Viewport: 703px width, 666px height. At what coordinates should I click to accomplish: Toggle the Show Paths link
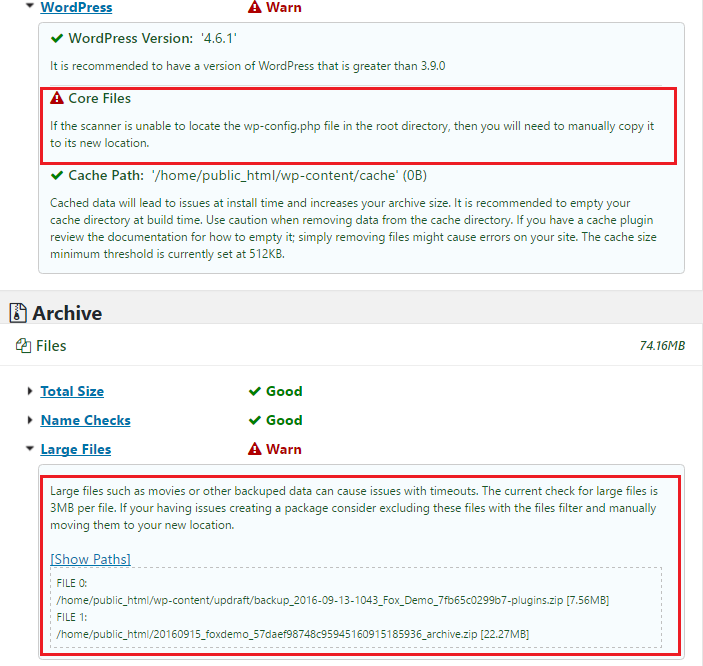90,558
